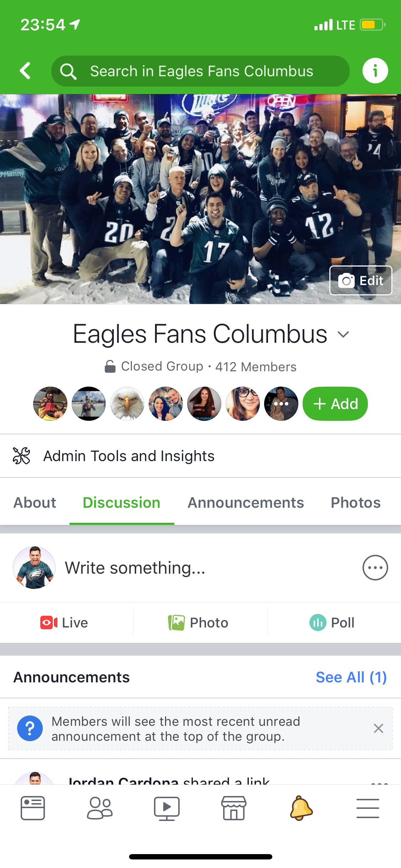Viewport: 401px width, 868px height.
Task: Open the hamburger menu in bottom bar
Action: point(367,808)
